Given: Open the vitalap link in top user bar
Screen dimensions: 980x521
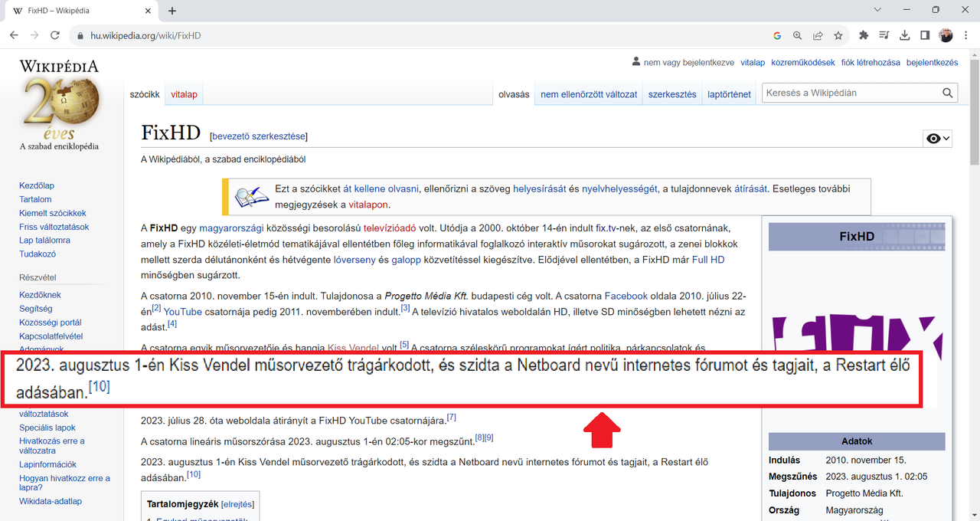Looking at the screenshot, I should [753, 63].
